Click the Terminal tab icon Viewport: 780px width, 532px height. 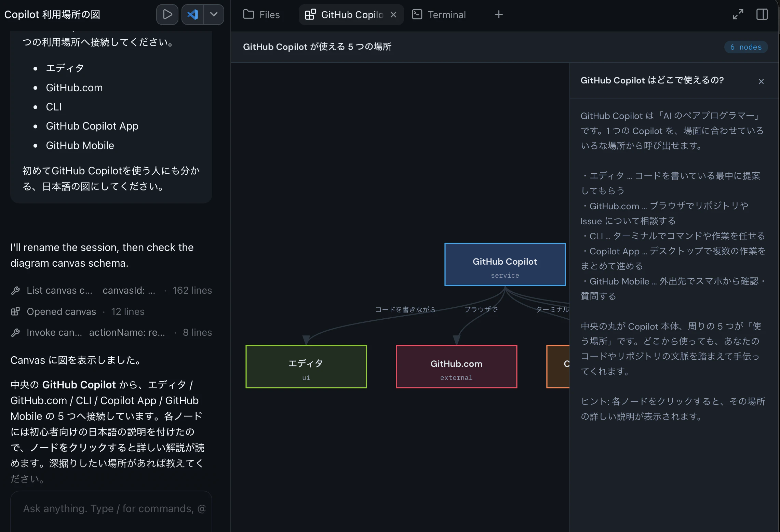(x=417, y=14)
